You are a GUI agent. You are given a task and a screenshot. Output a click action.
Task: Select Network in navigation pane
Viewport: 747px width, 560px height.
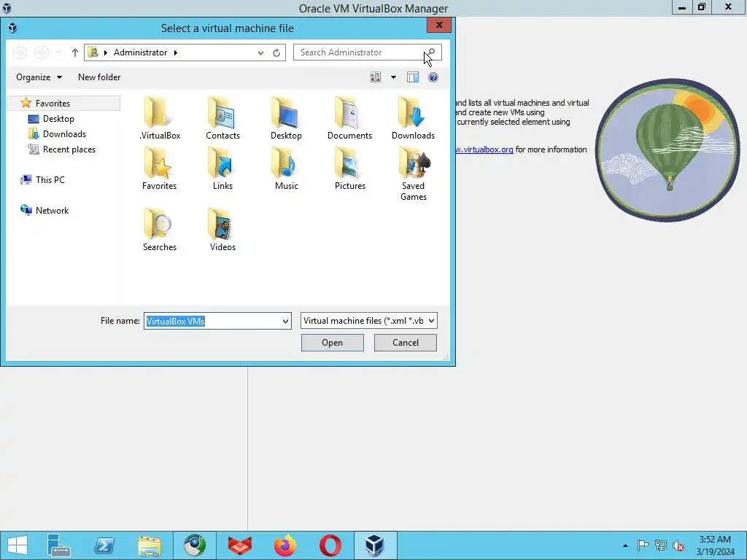point(52,211)
